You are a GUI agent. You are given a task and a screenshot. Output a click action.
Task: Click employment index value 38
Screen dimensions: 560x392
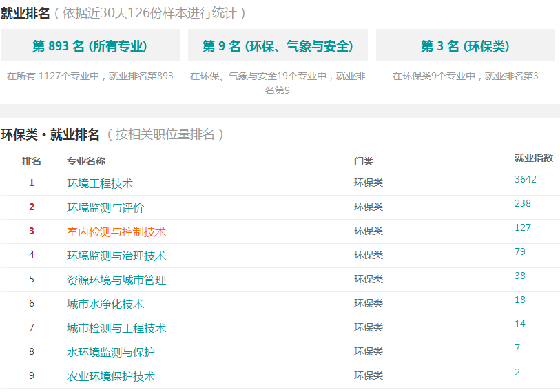click(520, 276)
